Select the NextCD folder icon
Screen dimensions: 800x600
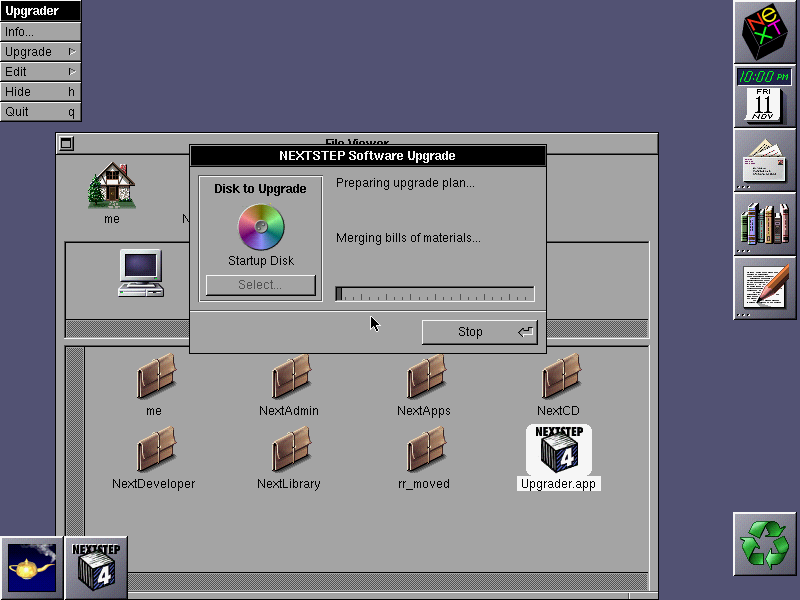[x=560, y=379]
